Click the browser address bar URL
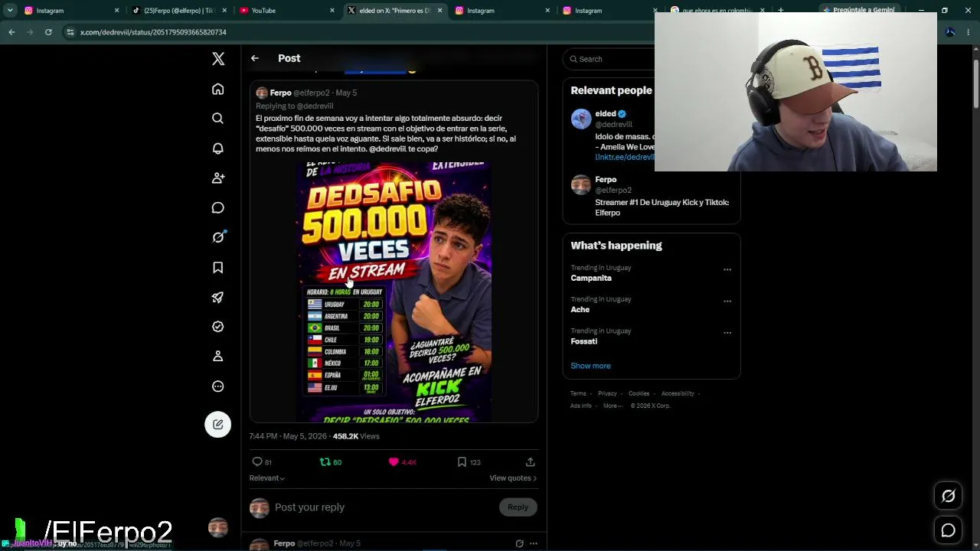 [153, 32]
